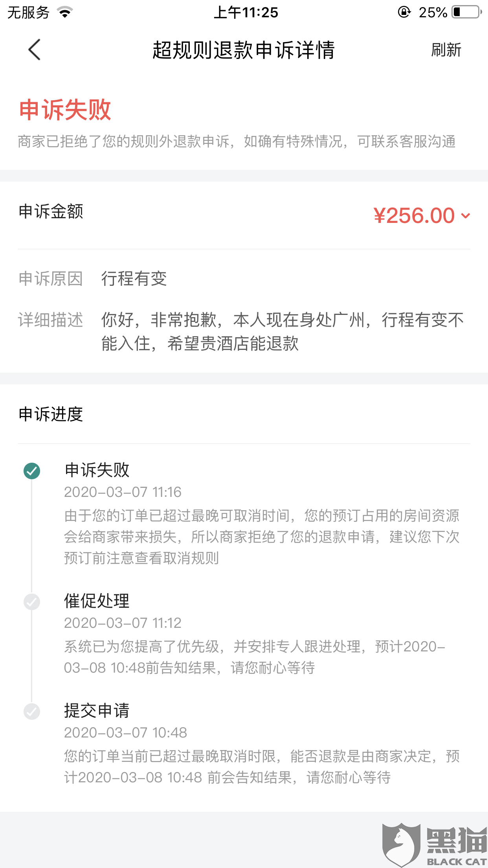Tap the rotation lock status icon
Screen dimensions: 488x868
point(404,12)
